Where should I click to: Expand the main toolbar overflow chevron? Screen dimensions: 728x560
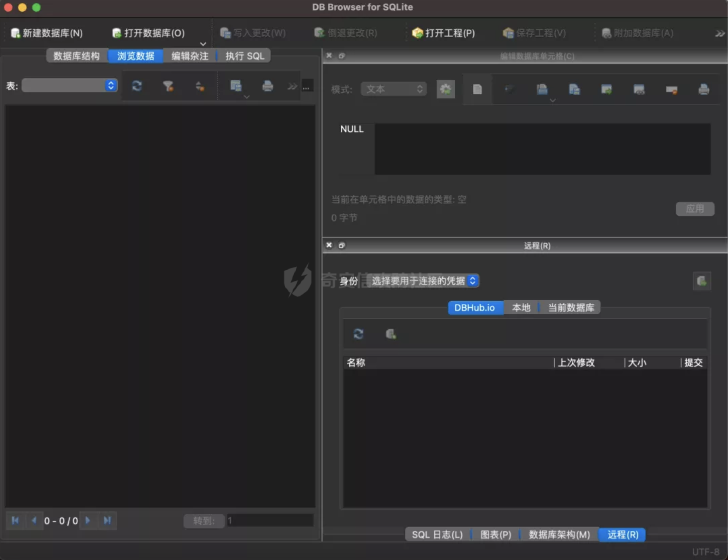[x=720, y=33]
